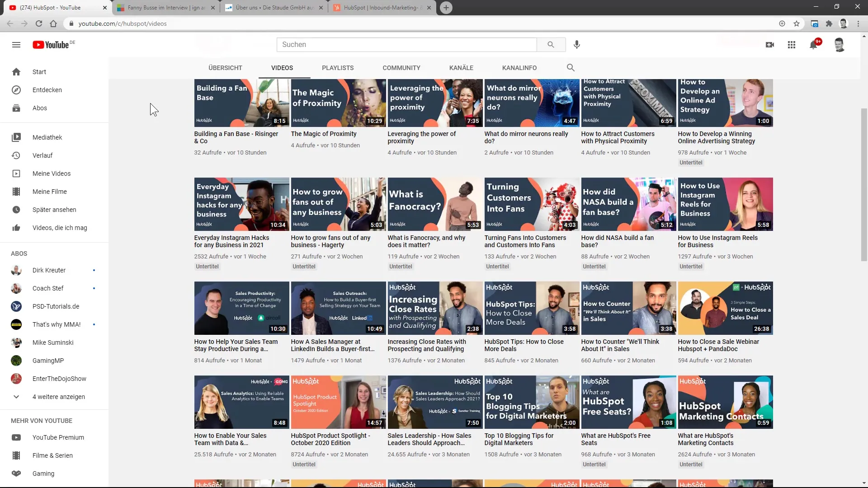Click the page vertical scrollbar
This screenshot has height=488, width=868.
pyautogui.click(x=864, y=185)
